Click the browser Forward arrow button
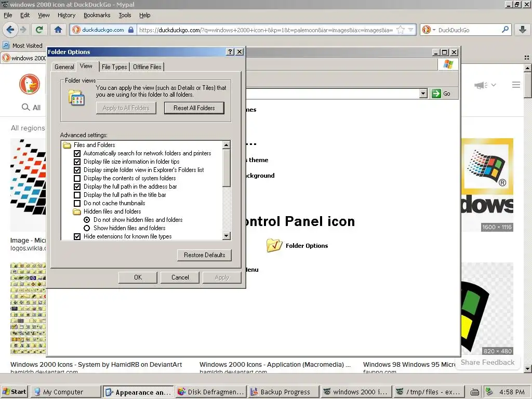Viewport: 532px width, 399px height. click(x=23, y=30)
